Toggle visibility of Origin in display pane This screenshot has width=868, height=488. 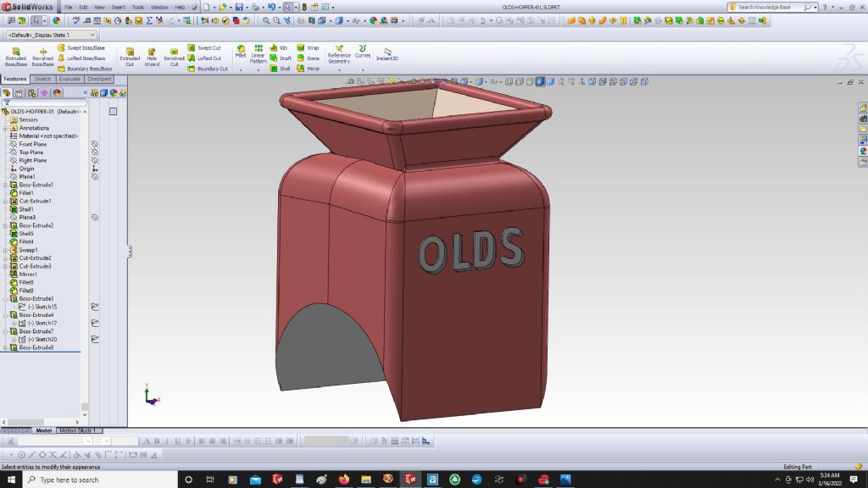pos(95,169)
